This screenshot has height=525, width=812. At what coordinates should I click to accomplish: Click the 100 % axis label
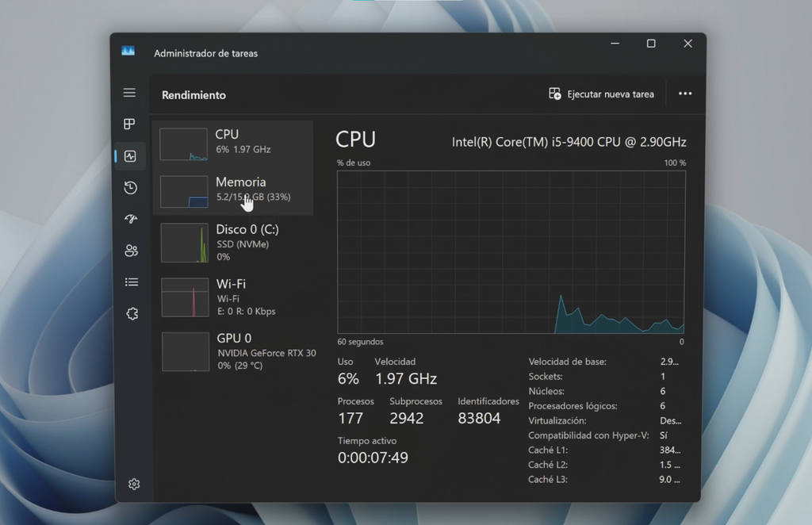coord(676,163)
